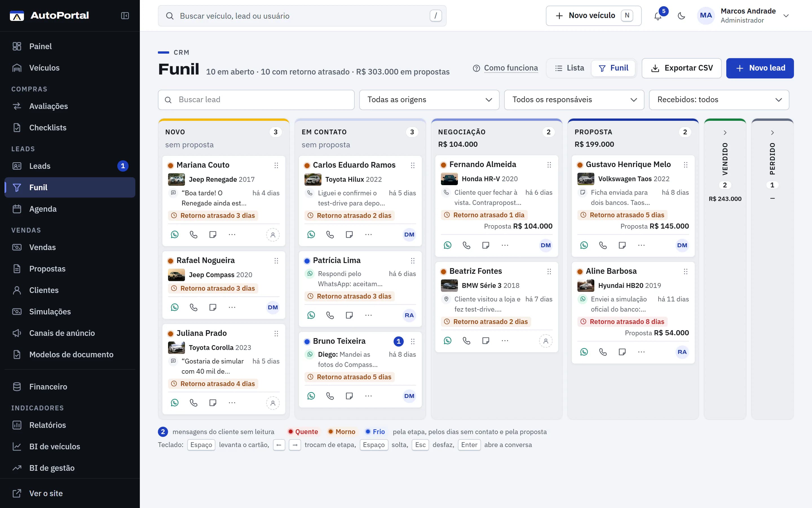Open Bruno Teixeira's unread message badge
Viewport: 812px width, 508px height.
pos(398,341)
